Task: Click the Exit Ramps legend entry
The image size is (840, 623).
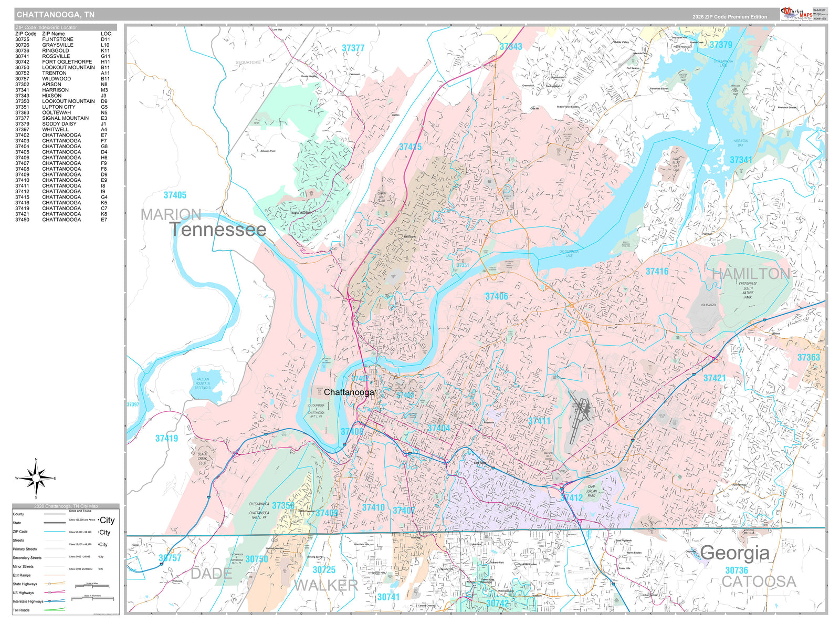Action: [39, 575]
